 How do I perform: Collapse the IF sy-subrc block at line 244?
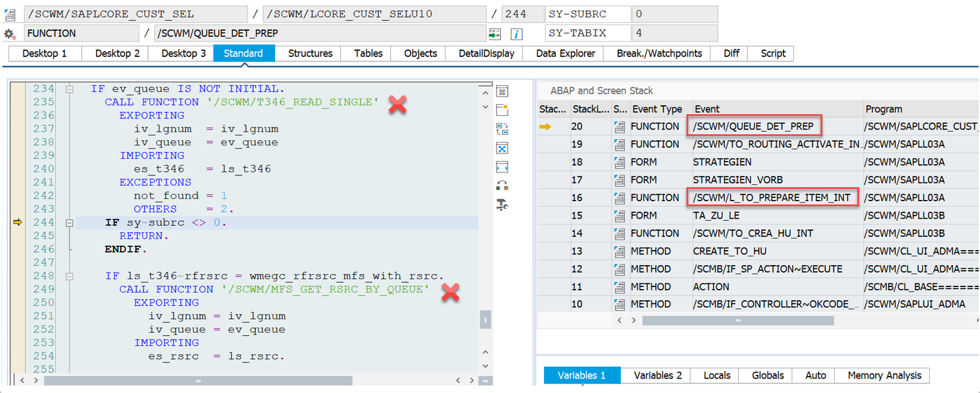(70, 223)
